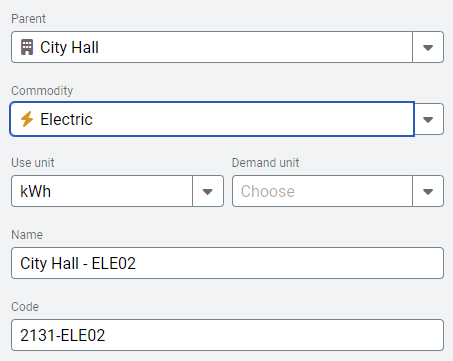This screenshot has height=361, width=453.
Task: Click the Parent field label
Action: (28, 19)
